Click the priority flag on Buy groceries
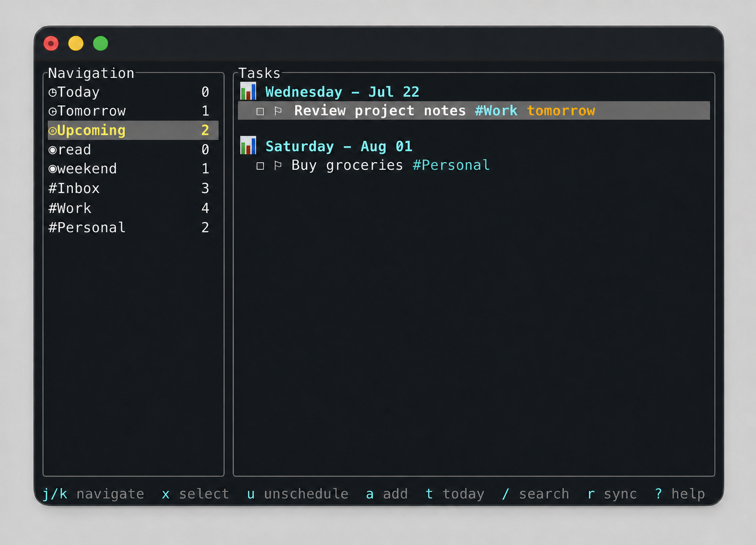 (x=278, y=165)
